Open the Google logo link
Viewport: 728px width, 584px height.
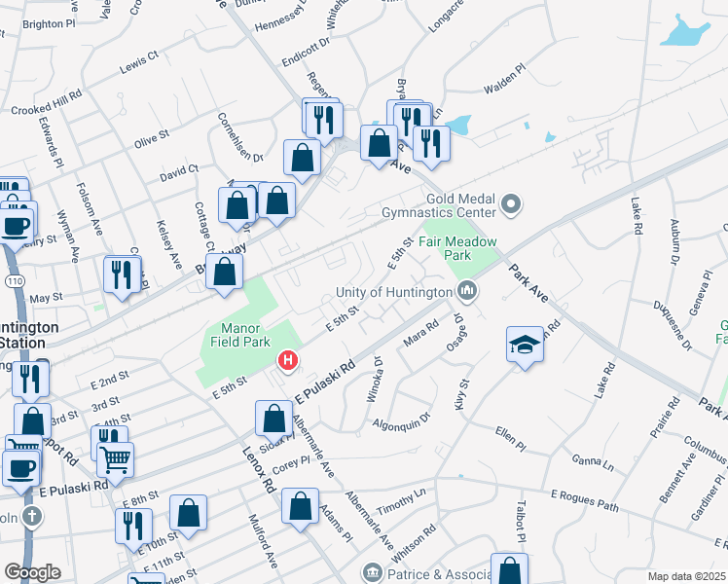click(x=32, y=572)
